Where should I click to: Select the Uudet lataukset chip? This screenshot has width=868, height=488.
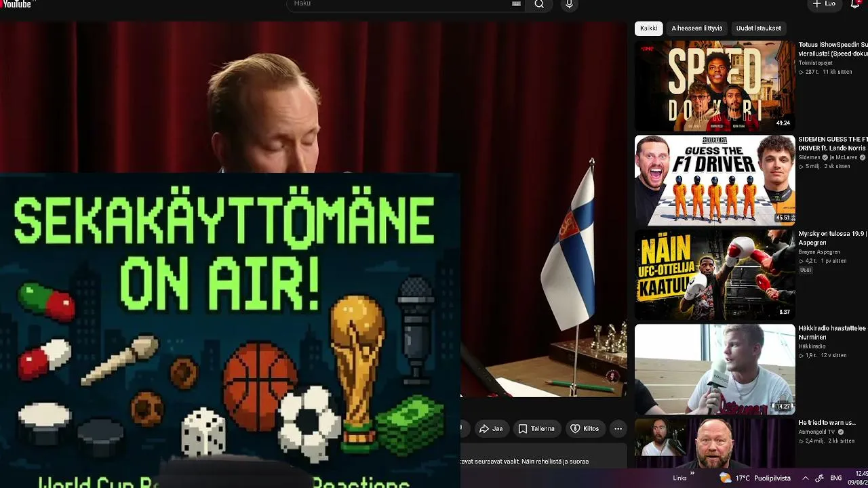click(x=758, y=28)
